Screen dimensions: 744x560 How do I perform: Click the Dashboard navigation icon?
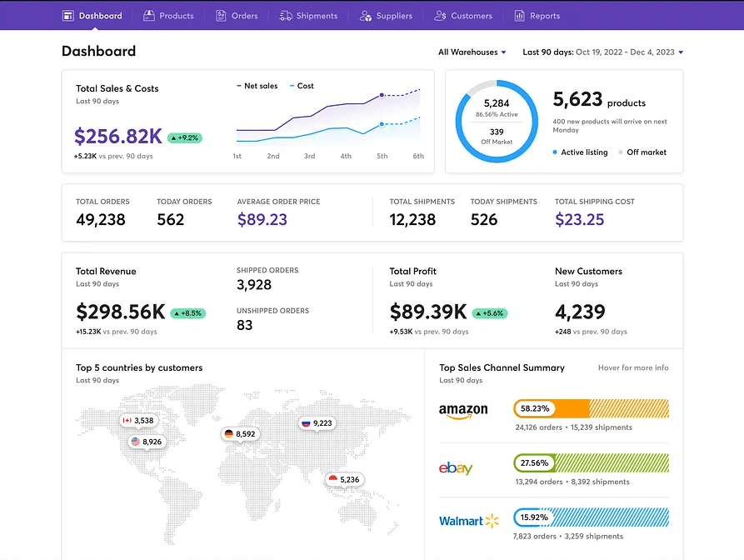[67, 15]
